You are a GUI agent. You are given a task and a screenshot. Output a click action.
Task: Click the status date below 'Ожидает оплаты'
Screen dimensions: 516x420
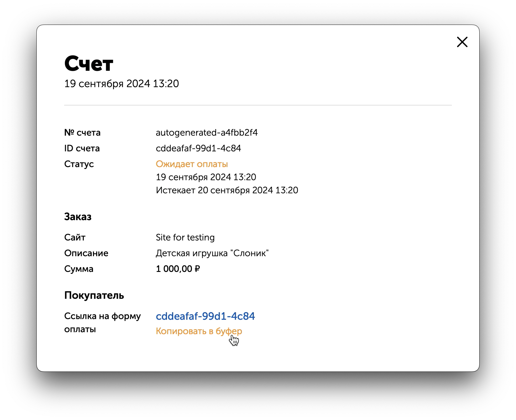206,177
